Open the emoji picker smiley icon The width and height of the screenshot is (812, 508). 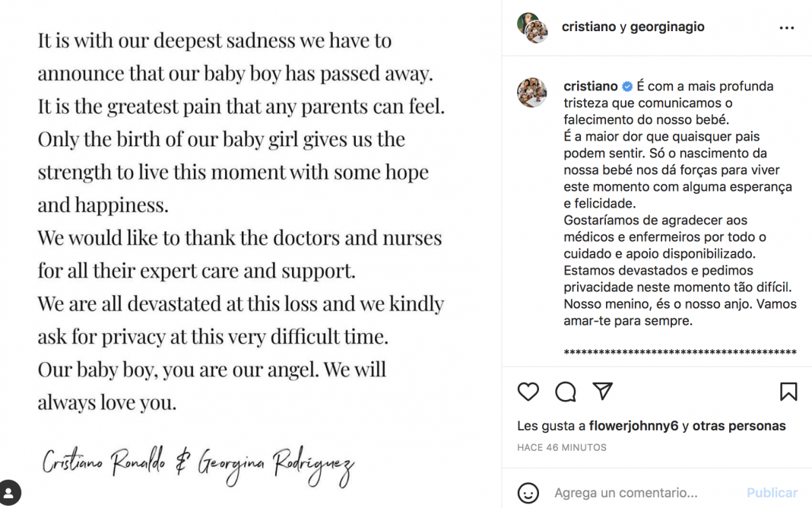(x=528, y=493)
